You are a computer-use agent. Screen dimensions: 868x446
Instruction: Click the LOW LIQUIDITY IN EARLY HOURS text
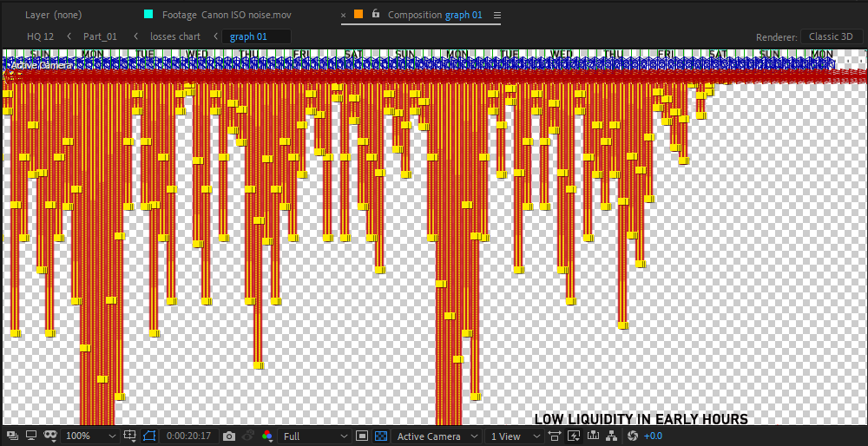tap(641, 419)
